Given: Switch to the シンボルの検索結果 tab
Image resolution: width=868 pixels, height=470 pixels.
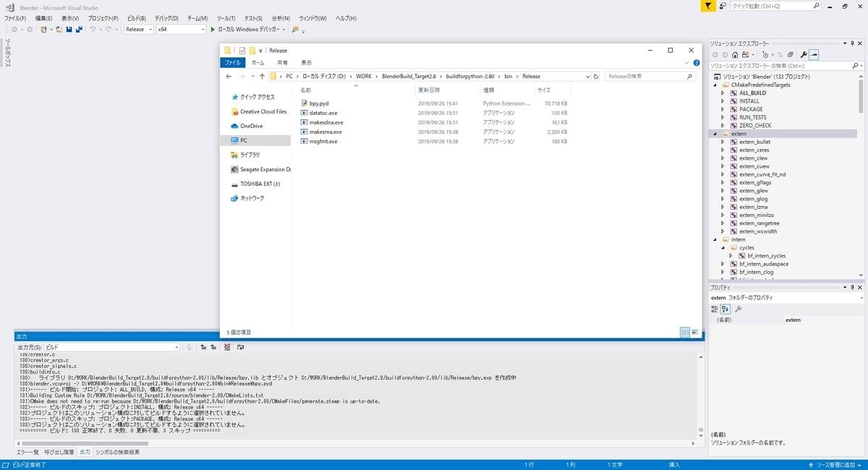Looking at the screenshot, I should click(x=117, y=452).
